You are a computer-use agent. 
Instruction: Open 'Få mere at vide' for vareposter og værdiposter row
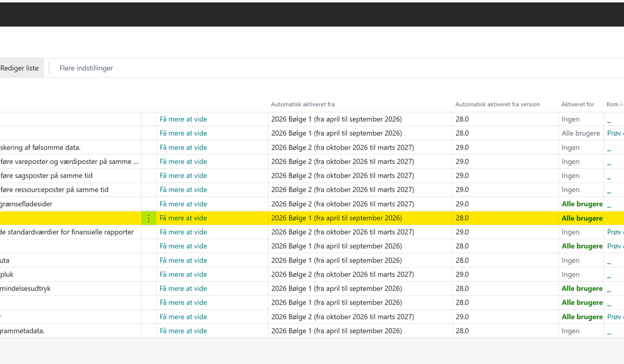click(183, 162)
